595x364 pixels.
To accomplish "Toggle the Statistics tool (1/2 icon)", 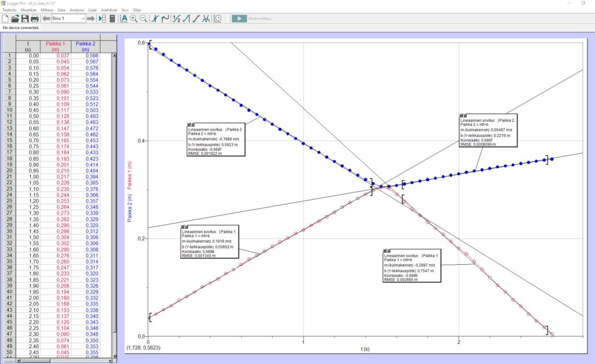I will point(177,19).
